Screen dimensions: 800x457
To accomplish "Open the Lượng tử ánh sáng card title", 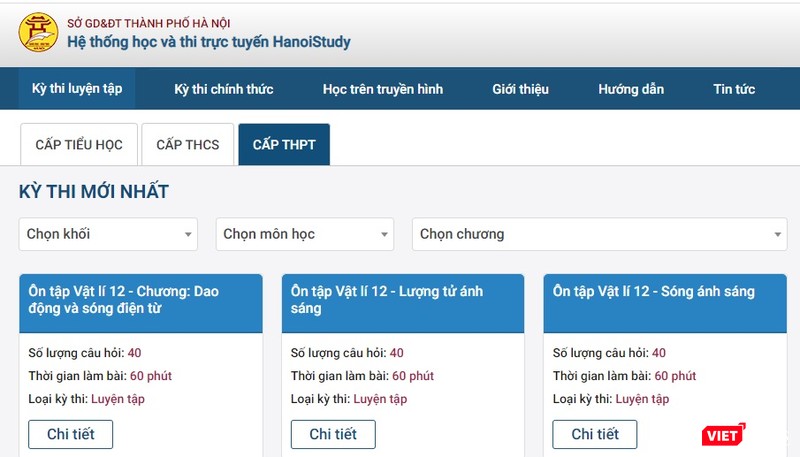I will pyautogui.click(x=387, y=300).
